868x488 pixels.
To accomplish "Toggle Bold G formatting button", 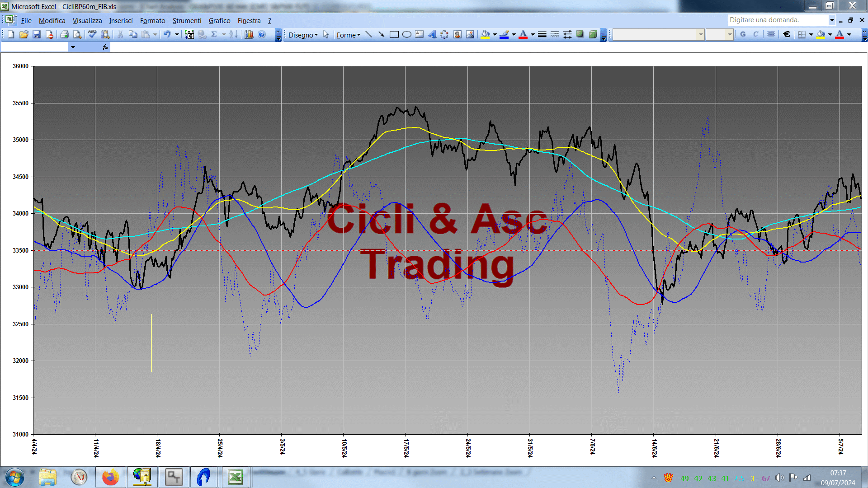I will 743,34.
